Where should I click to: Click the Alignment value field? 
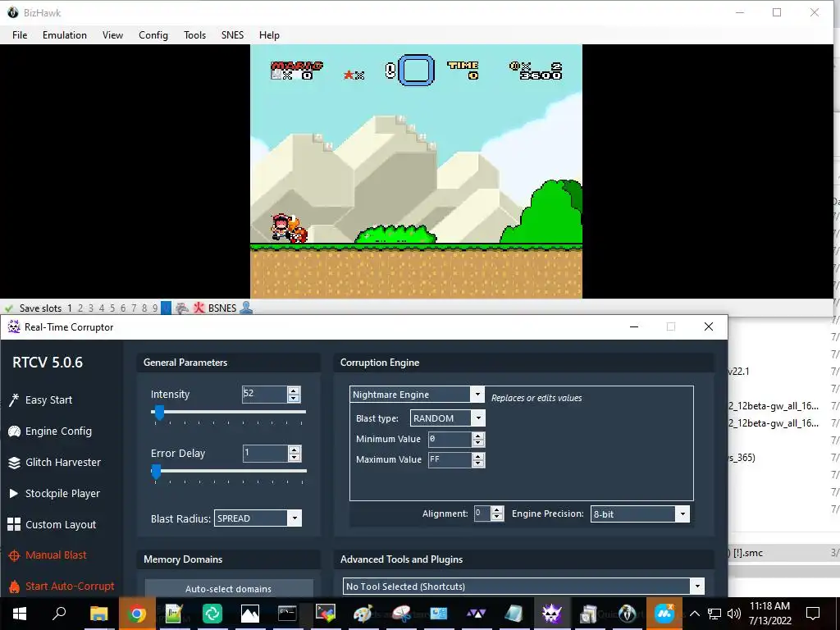482,514
